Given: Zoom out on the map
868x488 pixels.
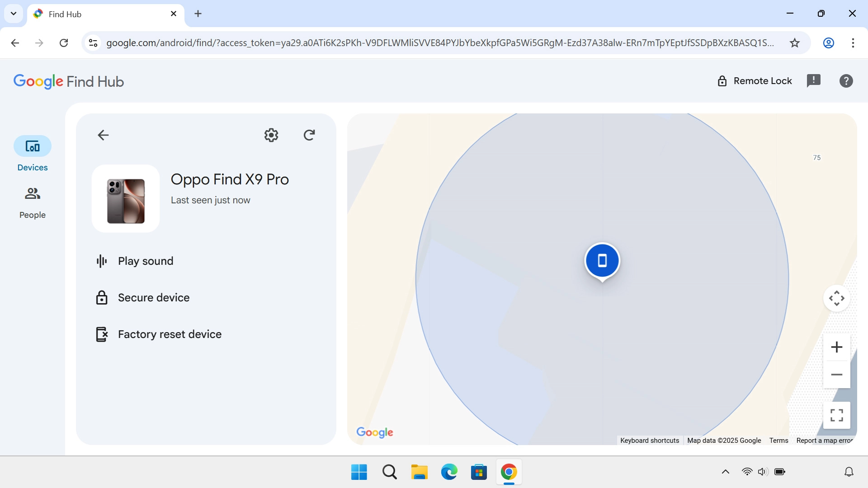Looking at the screenshot, I should pos(836,375).
